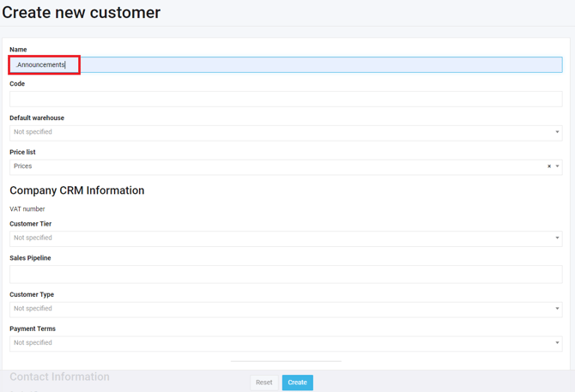This screenshot has width=575, height=392.
Task: Click the blue Create button
Action: 297,383
